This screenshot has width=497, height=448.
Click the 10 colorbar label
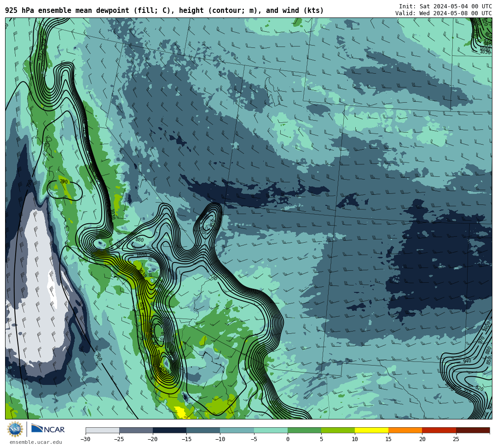[355, 439]
